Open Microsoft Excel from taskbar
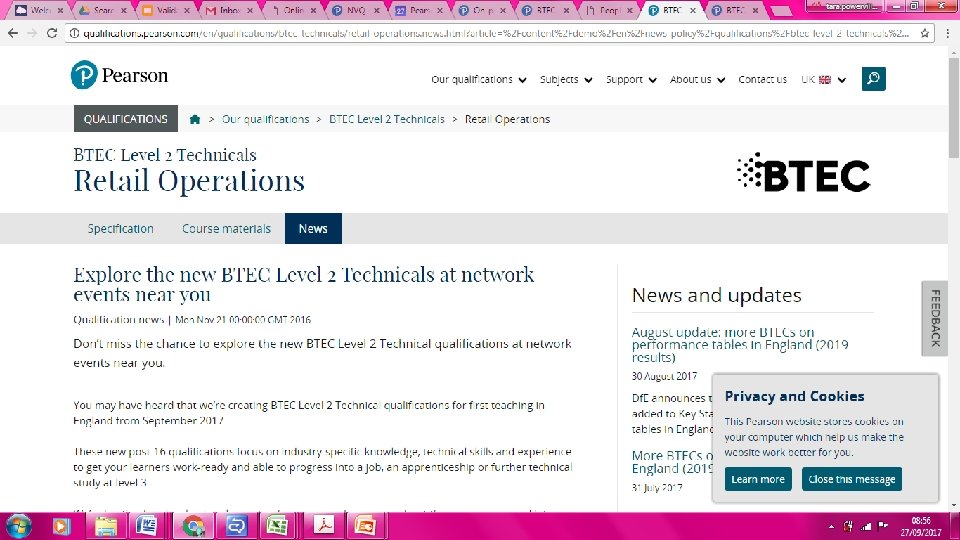The width and height of the screenshot is (960, 540). [x=277, y=526]
